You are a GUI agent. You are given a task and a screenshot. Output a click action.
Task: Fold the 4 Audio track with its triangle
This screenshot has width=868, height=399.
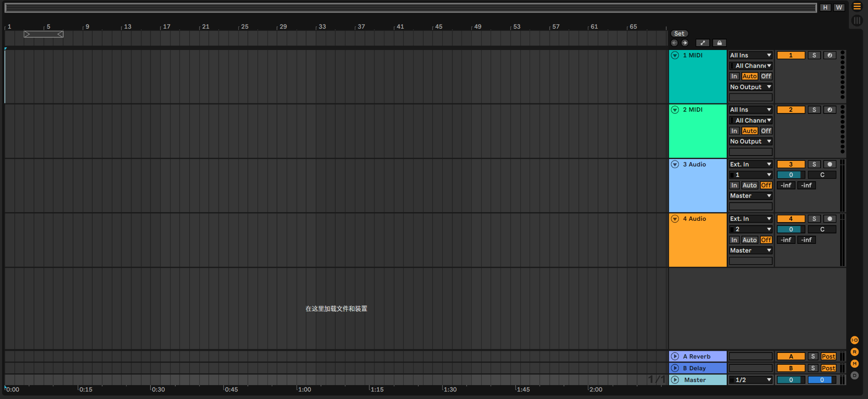pyautogui.click(x=675, y=219)
